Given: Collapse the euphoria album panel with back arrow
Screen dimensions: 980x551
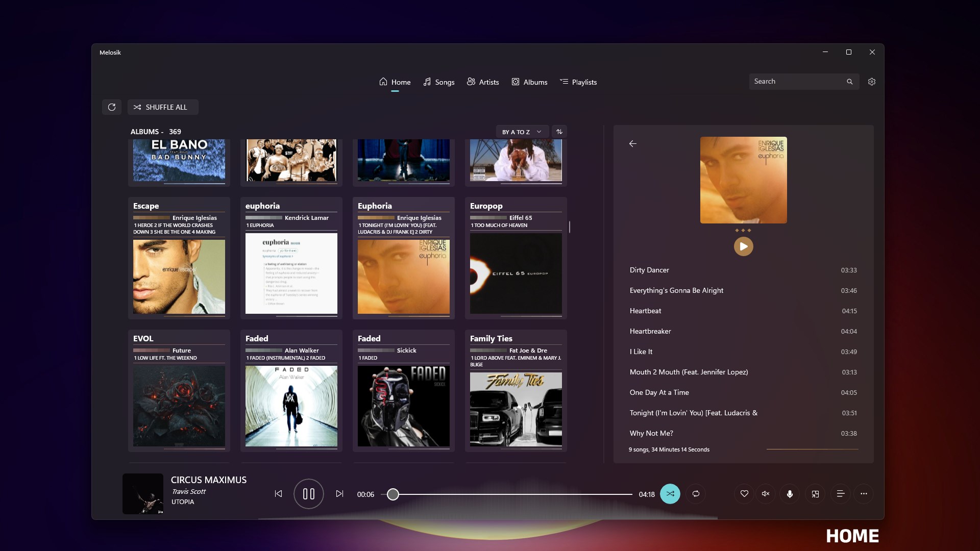Looking at the screenshot, I should tap(632, 143).
